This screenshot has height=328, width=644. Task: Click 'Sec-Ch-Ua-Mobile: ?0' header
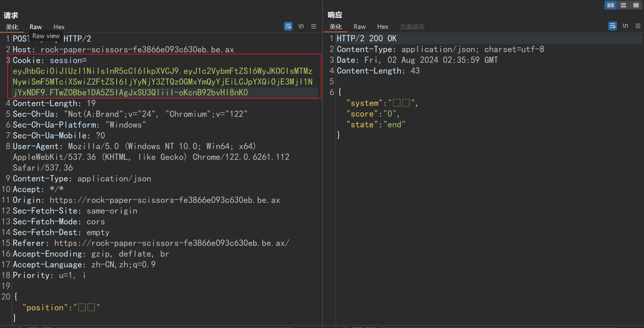[x=59, y=135]
